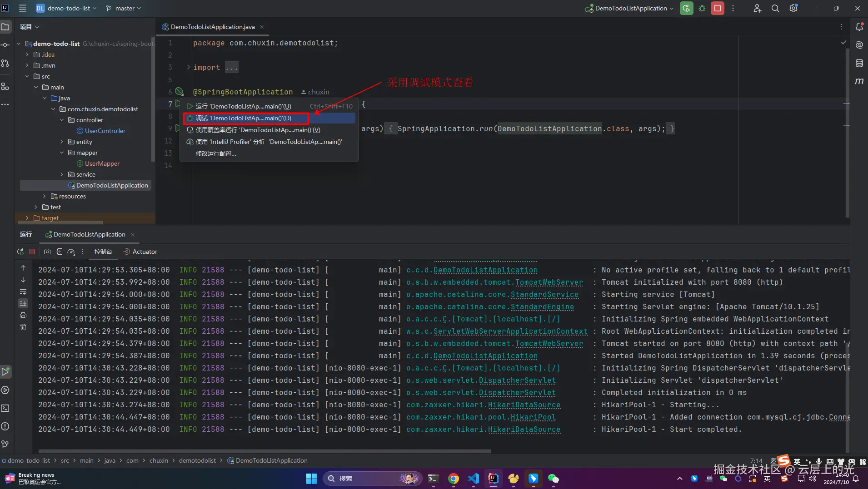Open IDE settings gear menu
Viewport: 868px width, 489px height.
pos(793,8)
